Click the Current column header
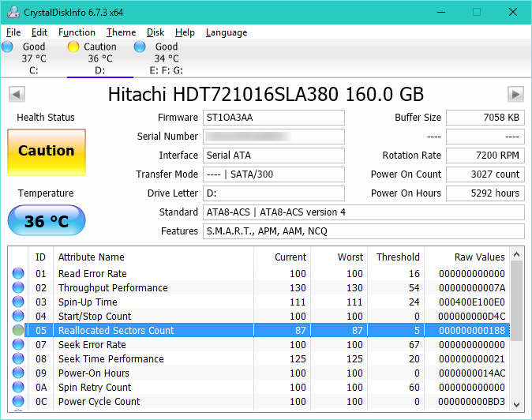532x420 pixels. pyautogui.click(x=290, y=257)
